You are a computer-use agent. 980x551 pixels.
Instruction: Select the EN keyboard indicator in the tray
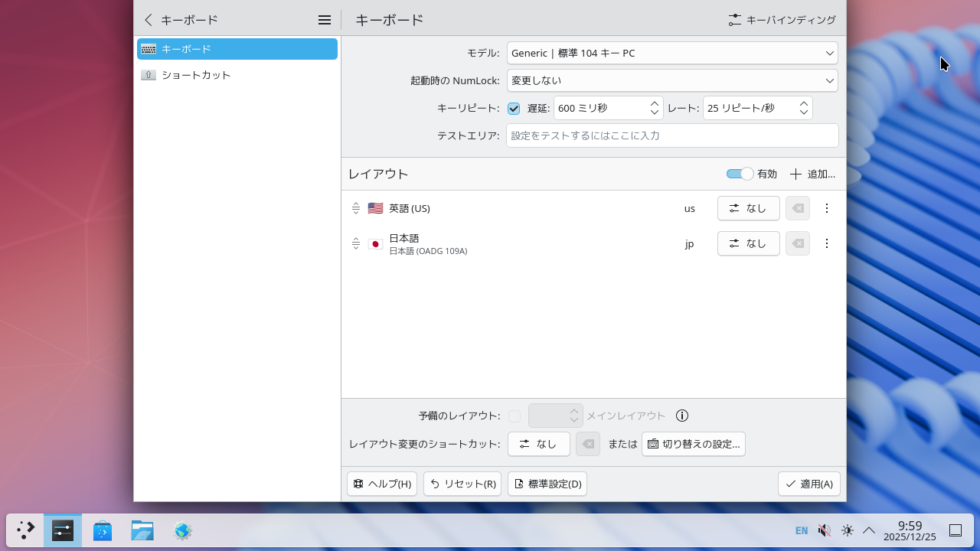click(x=802, y=530)
